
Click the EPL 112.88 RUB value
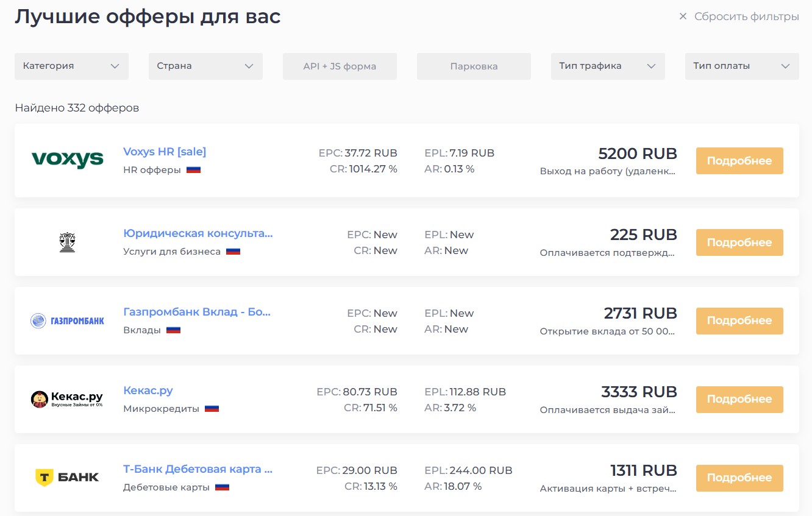pyautogui.click(x=477, y=392)
